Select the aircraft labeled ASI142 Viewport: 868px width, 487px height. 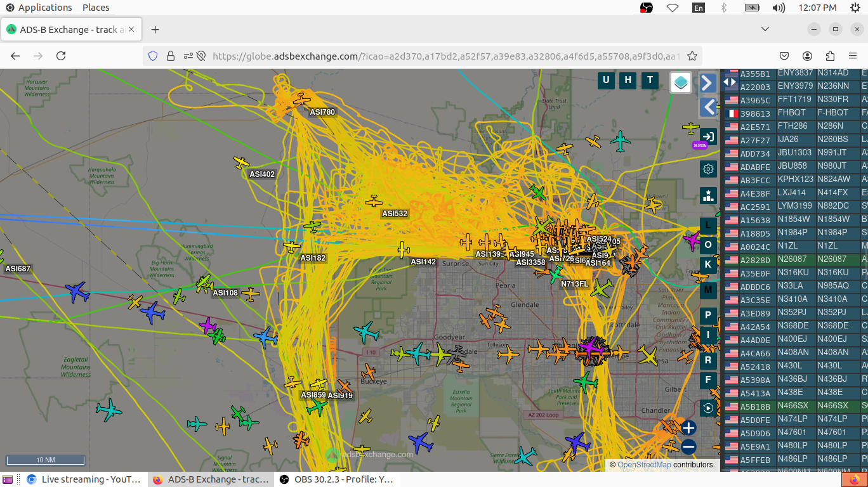pos(404,250)
